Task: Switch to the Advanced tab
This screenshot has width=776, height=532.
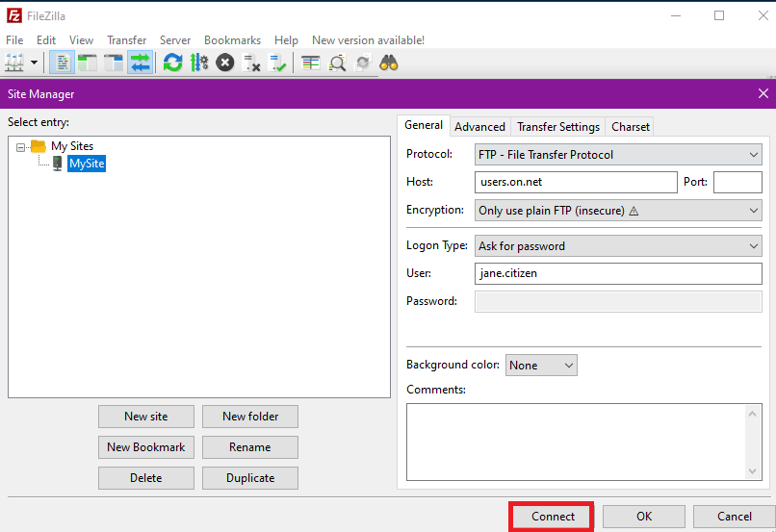Action: pos(480,127)
